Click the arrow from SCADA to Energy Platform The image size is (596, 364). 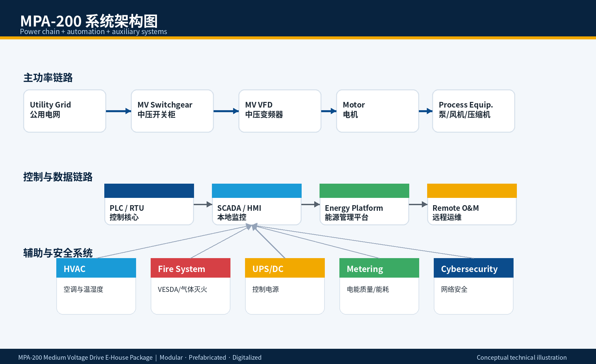click(x=311, y=205)
